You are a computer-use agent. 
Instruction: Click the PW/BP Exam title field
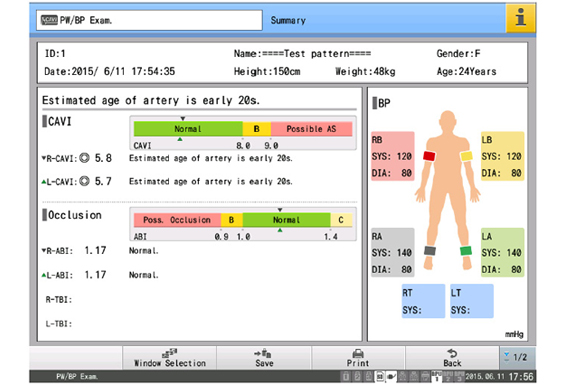click(x=149, y=20)
